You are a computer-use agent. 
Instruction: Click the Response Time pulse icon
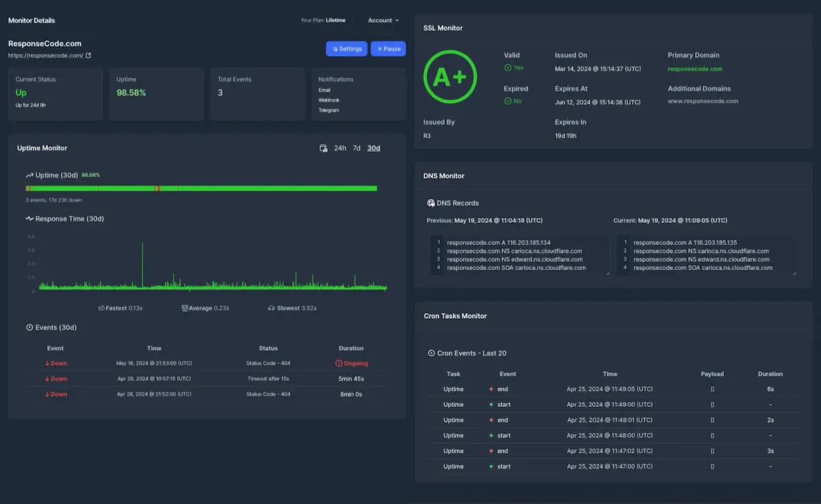(29, 219)
